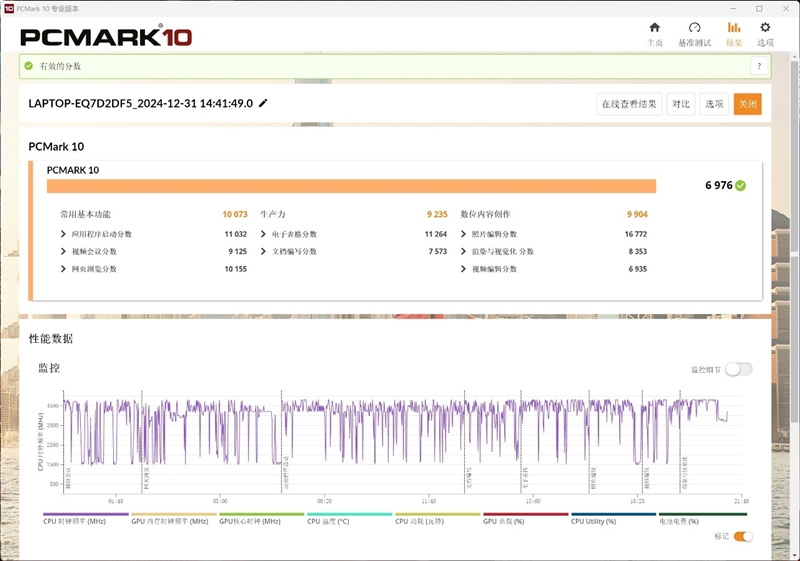Click the Compare button (对比)
Viewport: 800px width, 561px height.
[681, 104]
